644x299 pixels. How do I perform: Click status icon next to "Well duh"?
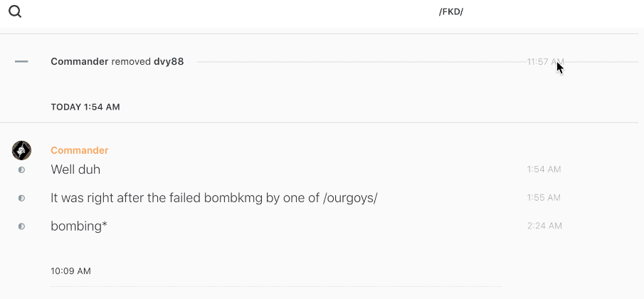click(x=21, y=170)
